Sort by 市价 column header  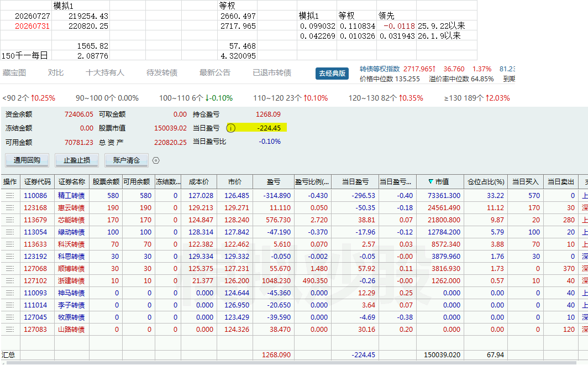(x=235, y=181)
